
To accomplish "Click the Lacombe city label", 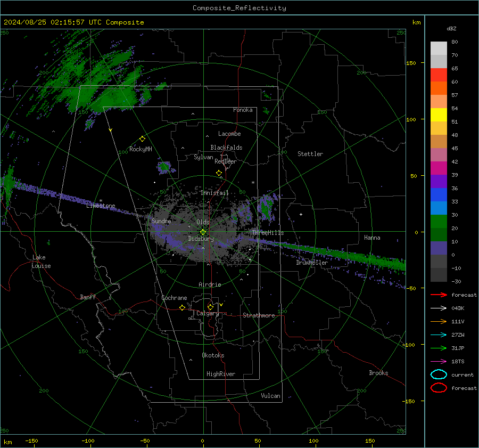I will [x=229, y=134].
